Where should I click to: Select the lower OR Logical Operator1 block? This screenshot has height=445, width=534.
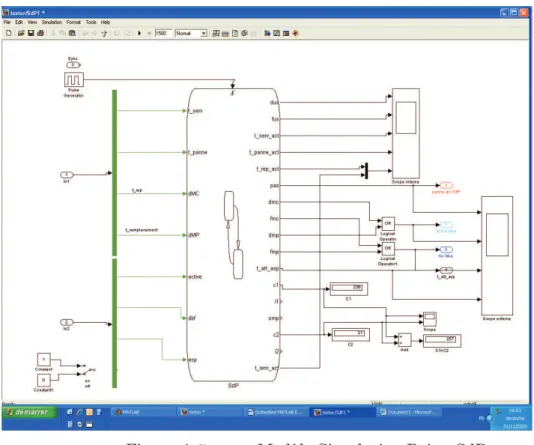coord(388,249)
